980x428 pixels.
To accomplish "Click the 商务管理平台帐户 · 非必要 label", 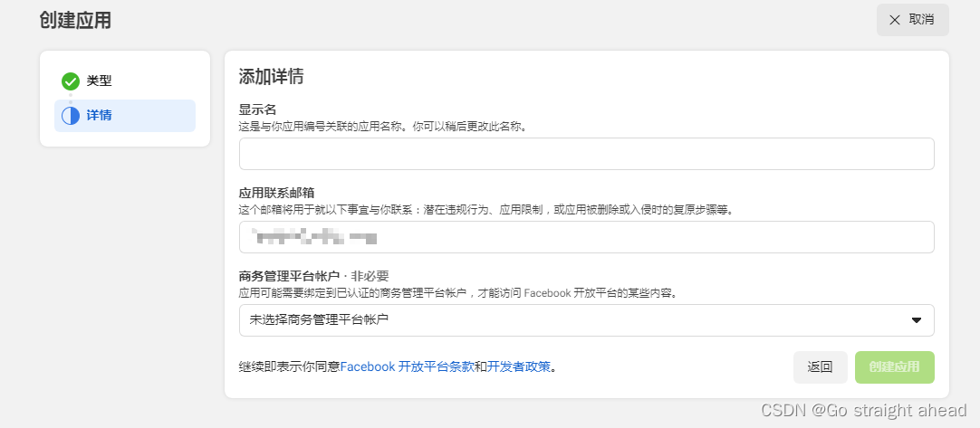I will (x=313, y=276).
